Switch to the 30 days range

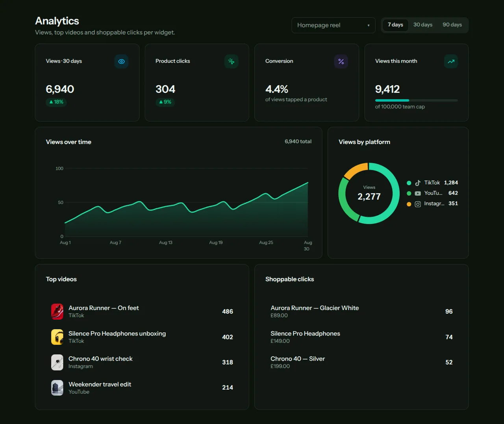point(423,25)
